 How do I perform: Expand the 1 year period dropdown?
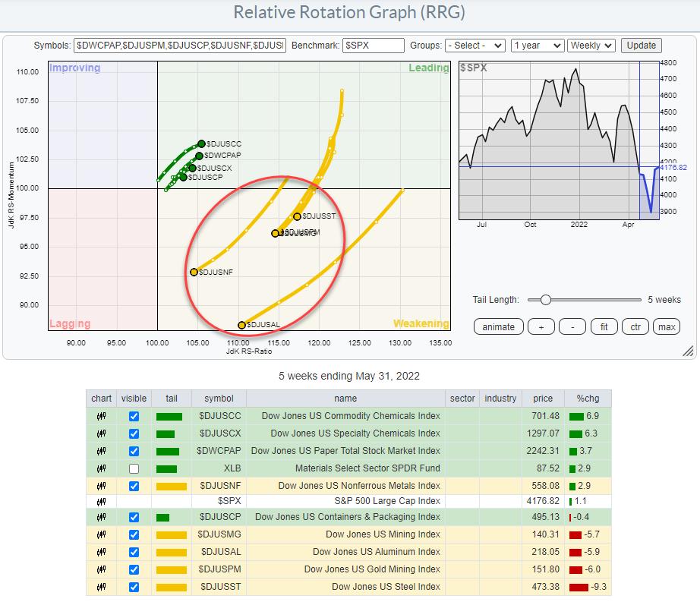pos(538,46)
